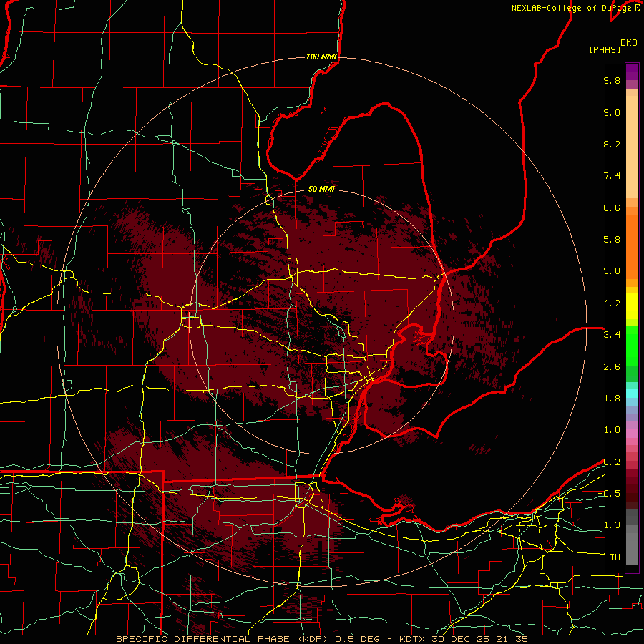Click the '5.8' scale value
This screenshot has width=644, height=644.
[612, 240]
